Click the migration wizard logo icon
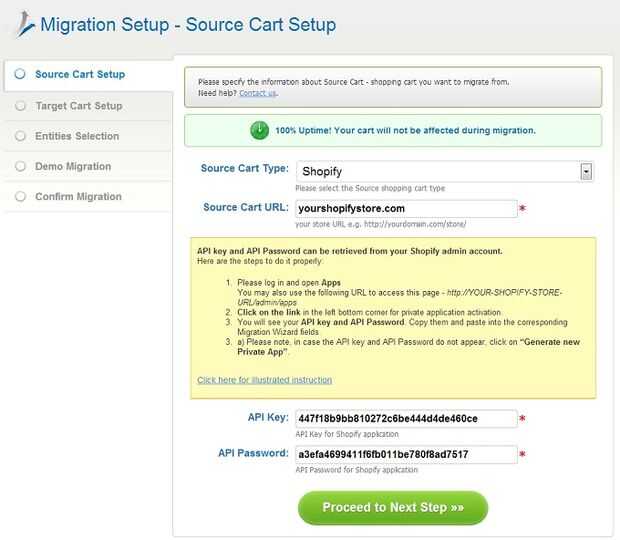Screen dimensions: 620x540 [23, 24]
